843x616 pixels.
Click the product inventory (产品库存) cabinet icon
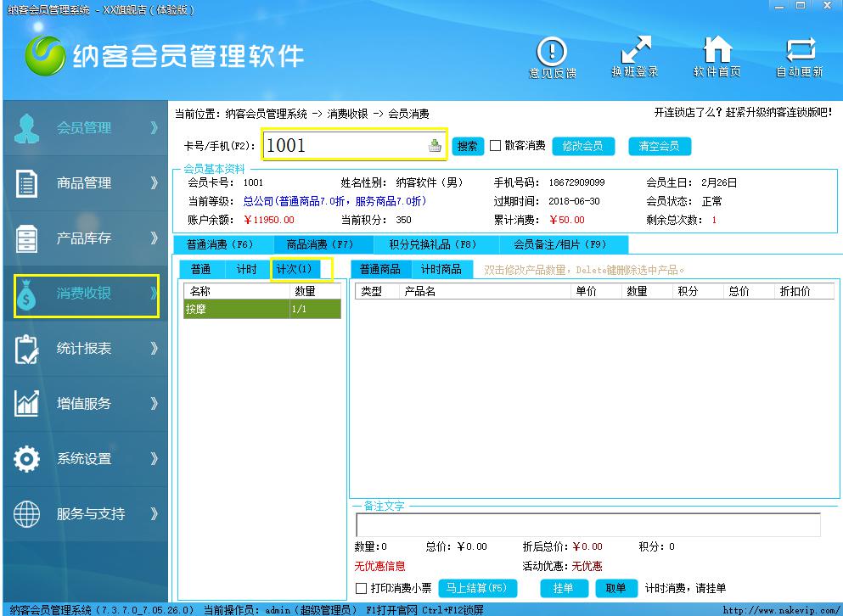[x=27, y=238]
